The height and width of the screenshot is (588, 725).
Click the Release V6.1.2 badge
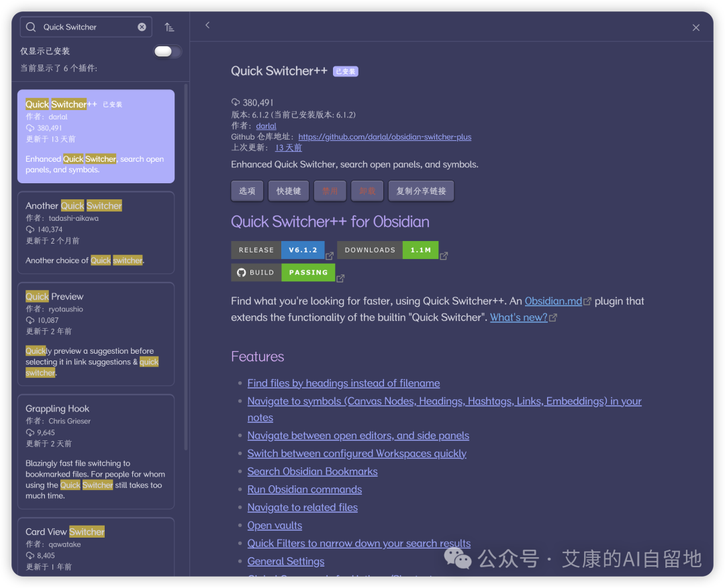pos(277,250)
